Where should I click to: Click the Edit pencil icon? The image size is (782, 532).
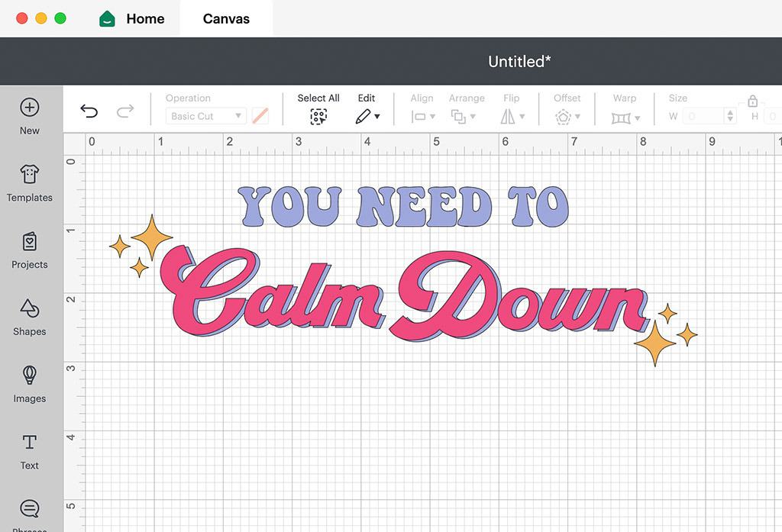pyautogui.click(x=363, y=116)
